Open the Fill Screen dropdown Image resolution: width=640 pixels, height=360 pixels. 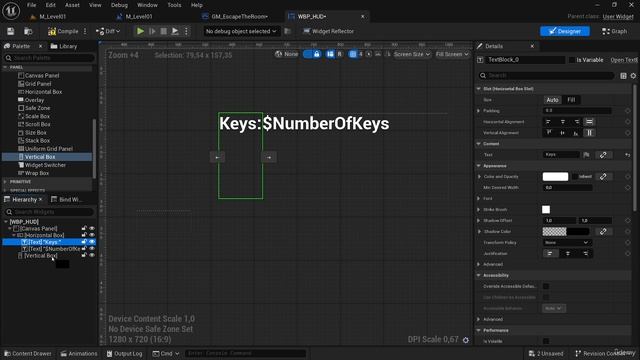click(452, 54)
